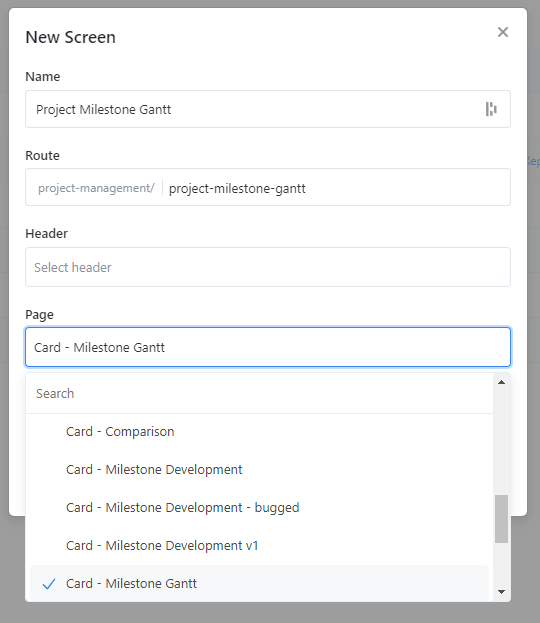Viewport: 540px width, 623px height.
Task: Click the blue checkmark beside Card - Milestone Gantt
Action: [49, 584]
